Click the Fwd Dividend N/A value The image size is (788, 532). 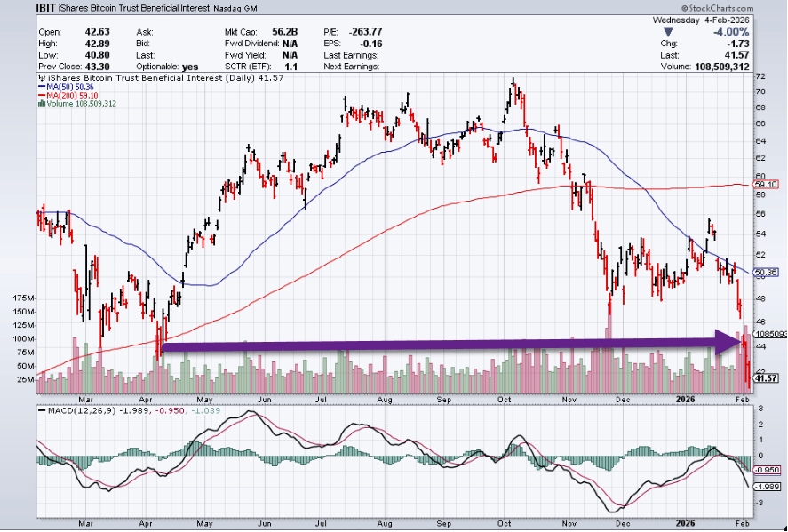(x=290, y=44)
